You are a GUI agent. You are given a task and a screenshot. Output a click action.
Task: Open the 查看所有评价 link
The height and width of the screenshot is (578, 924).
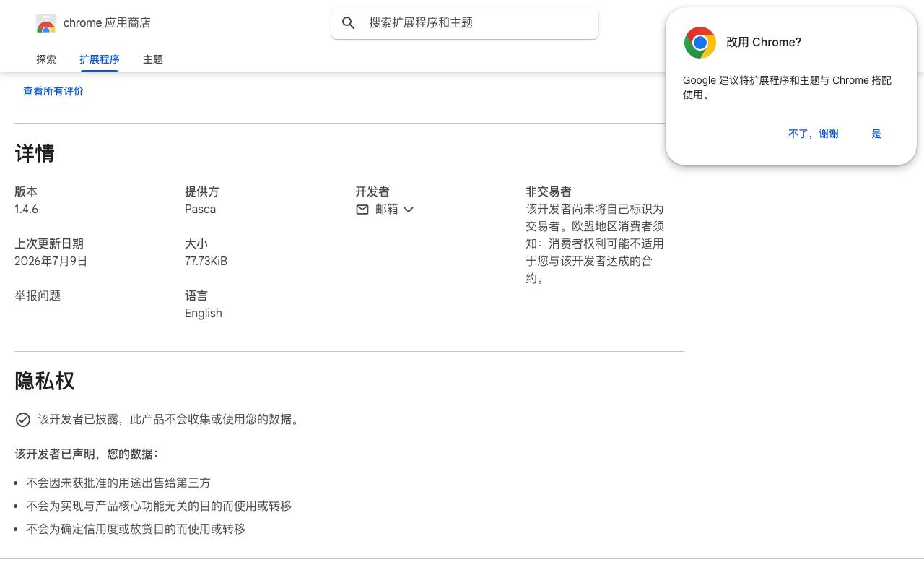53,91
